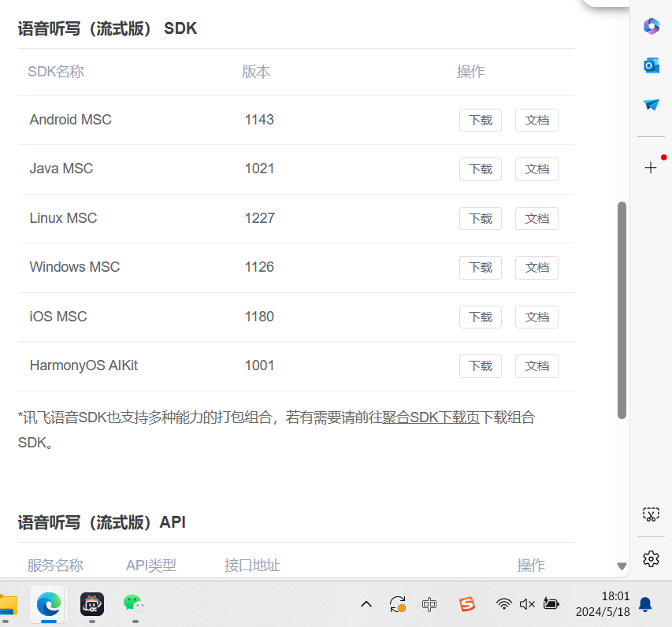Select the Java MSC name text
Viewport: 672px width, 627px height.
coord(61,169)
